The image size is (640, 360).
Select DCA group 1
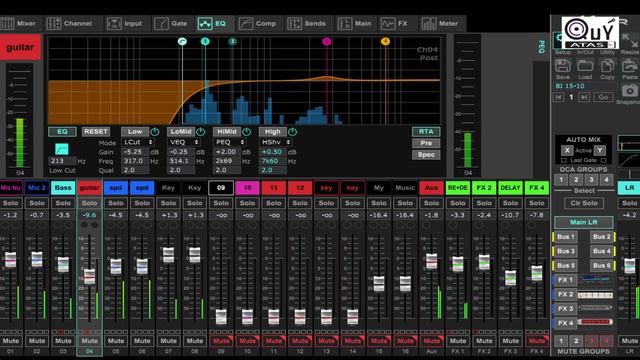click(561, 180)
